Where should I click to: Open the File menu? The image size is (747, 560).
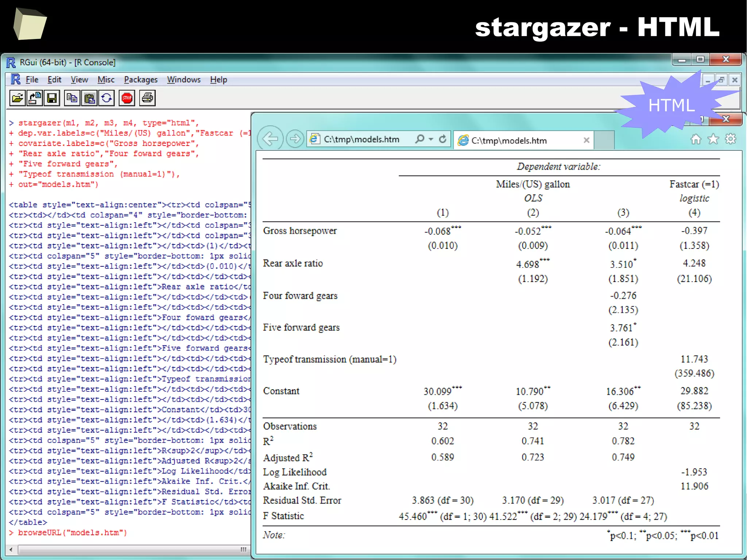pyautogui.click(x=32, y=80)
